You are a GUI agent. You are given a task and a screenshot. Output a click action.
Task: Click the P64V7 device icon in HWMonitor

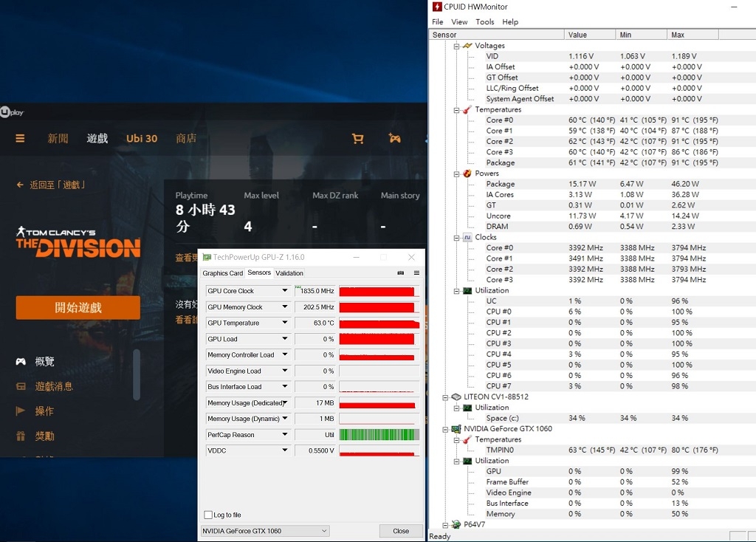pos(456,524)
